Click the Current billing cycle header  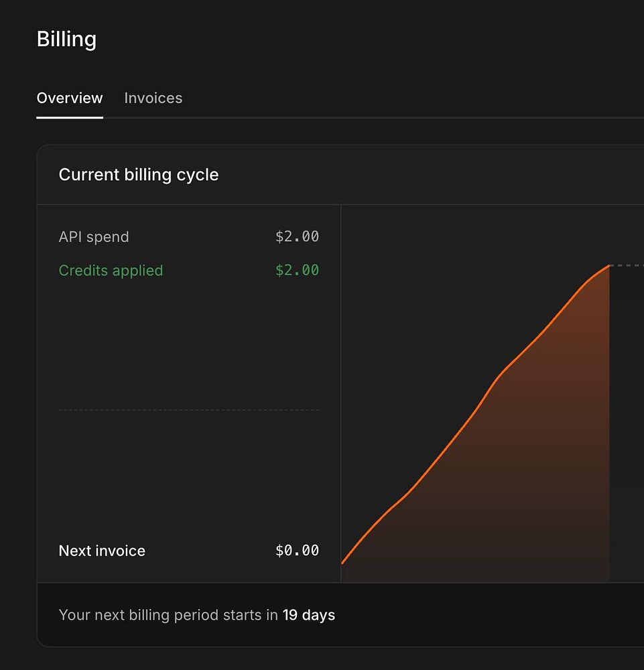coord(139,175)
